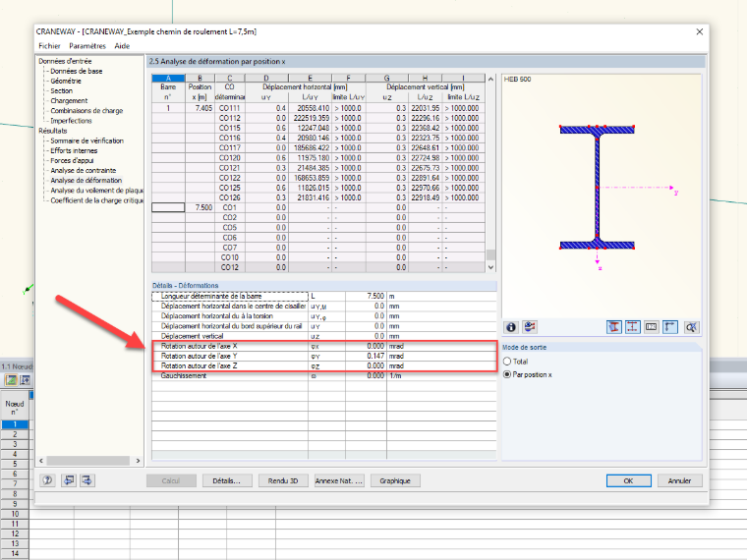This screenshot has height=560, width=747.
Task: Click the navigation tree horizontal scrollbar thumb
Action: (88, 461)
